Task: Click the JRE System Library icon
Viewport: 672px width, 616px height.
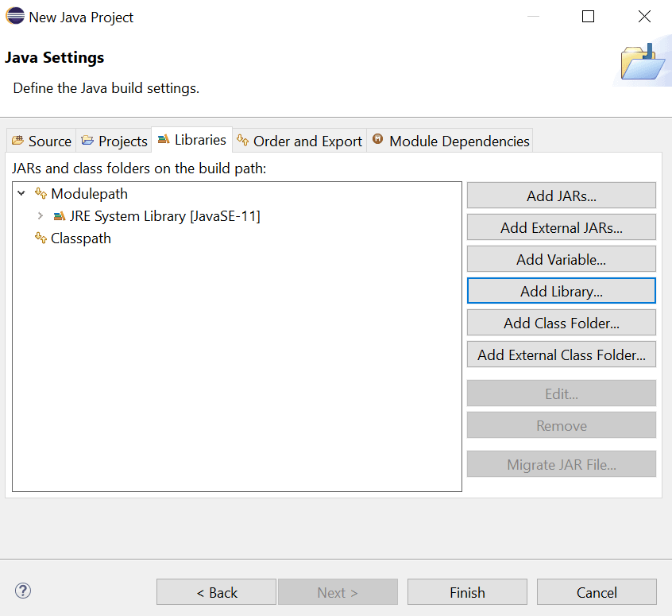Action: pyautogui.click(x=59, y=216)
